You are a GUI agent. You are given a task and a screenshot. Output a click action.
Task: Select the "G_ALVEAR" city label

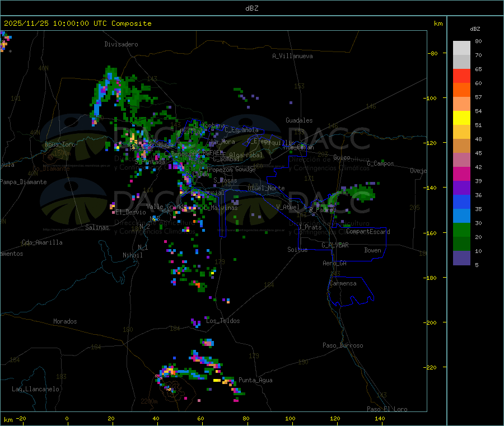pyautogui.click(x=335, y=245)
